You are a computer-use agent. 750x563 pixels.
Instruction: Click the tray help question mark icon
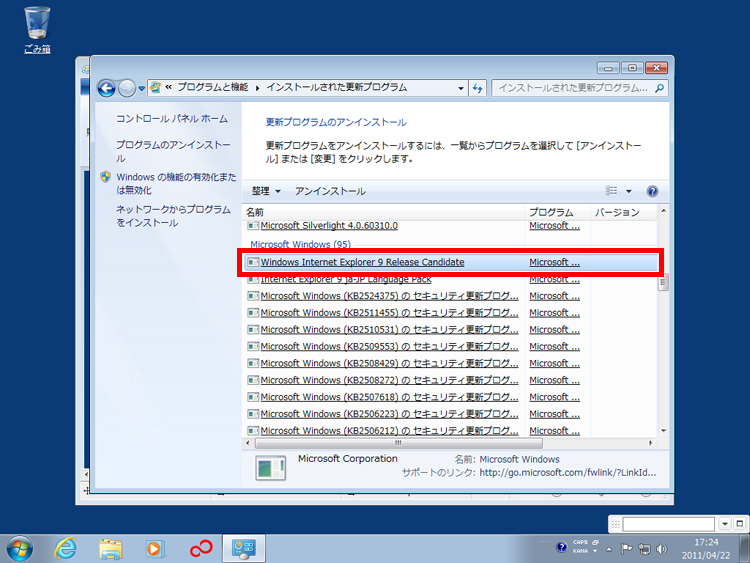click(562, 547)
